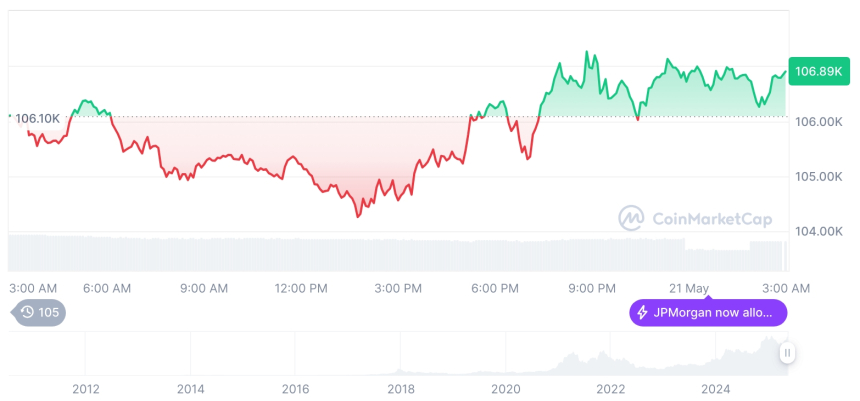Click the lightning bolt news icon
This screenshot has width=860, height=401.
(x=642, y=313)
